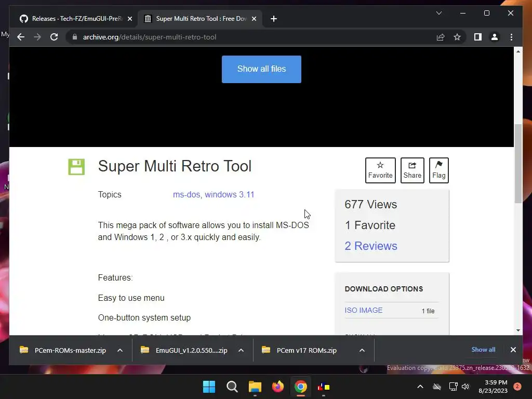Open network settings from tray
532x399 pixels.
[453, 387]
